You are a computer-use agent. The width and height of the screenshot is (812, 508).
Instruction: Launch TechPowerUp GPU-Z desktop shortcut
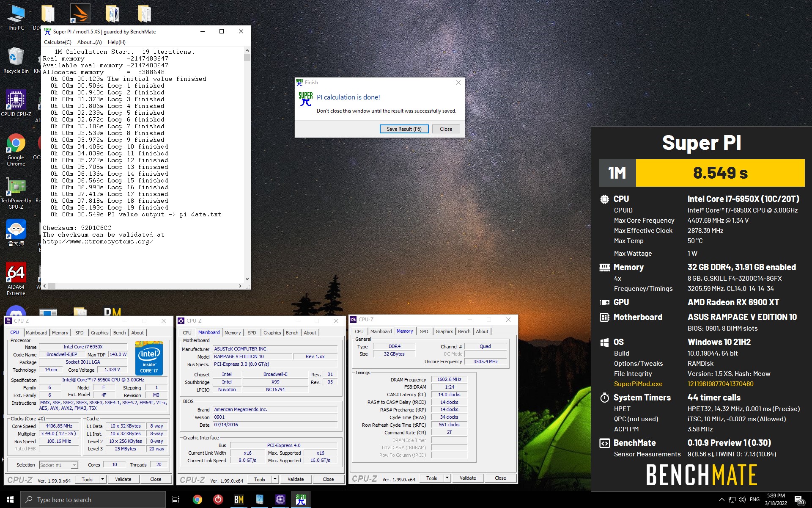(16, 193)
